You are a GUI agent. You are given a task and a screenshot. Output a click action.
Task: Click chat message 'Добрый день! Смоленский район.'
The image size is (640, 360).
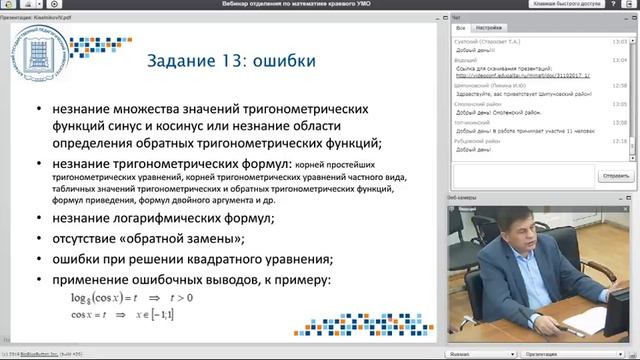[498, 113]
